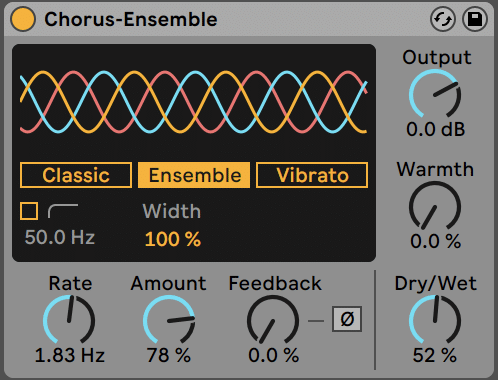Image resolution: width=498 pixels, height=380 pixels.
Task: Enable the high-pass filter checkbox
Action: (29, 211)
